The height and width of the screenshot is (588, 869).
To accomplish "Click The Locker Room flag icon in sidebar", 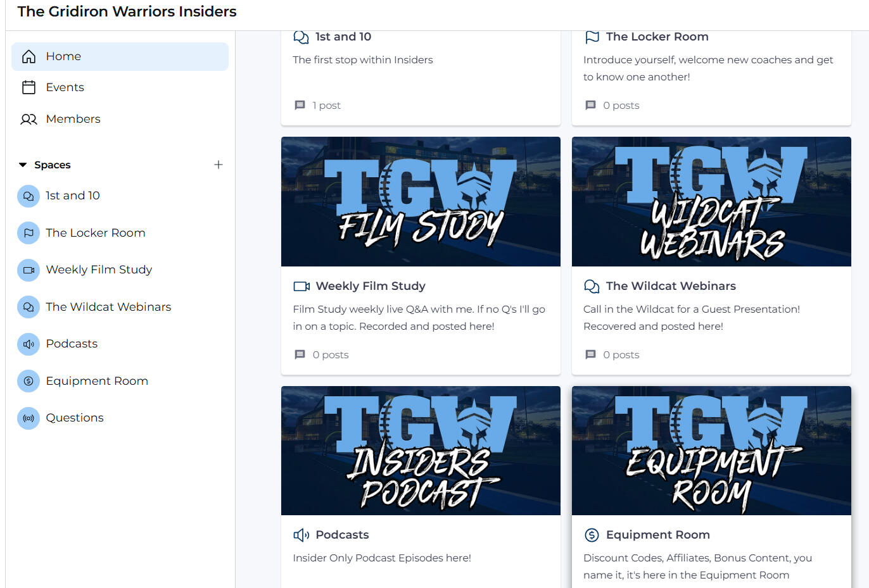I will (29, 233).
